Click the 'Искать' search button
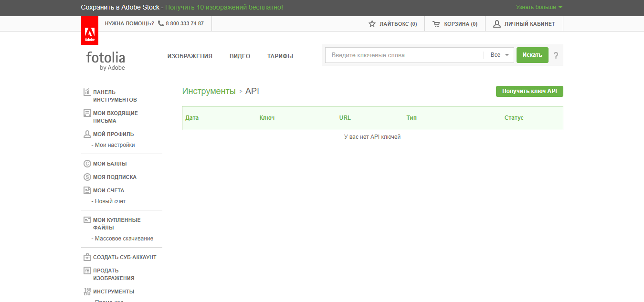Viewport: 644px width, 302px height. tap(532, 55)
